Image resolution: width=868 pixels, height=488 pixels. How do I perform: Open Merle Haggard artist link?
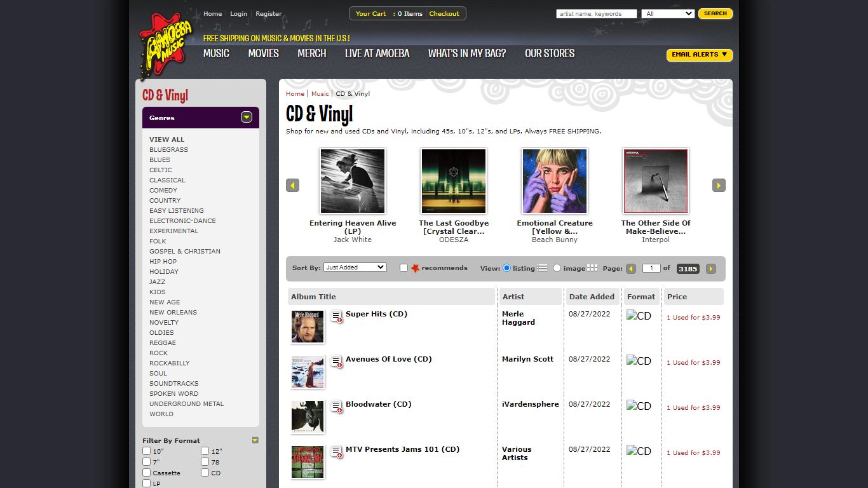pos(519,318)
